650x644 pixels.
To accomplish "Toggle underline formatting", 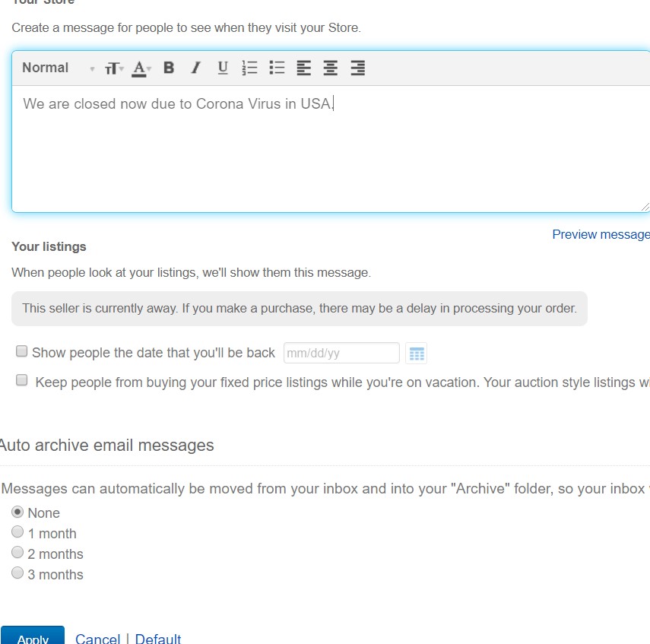I will click(223, 68).
